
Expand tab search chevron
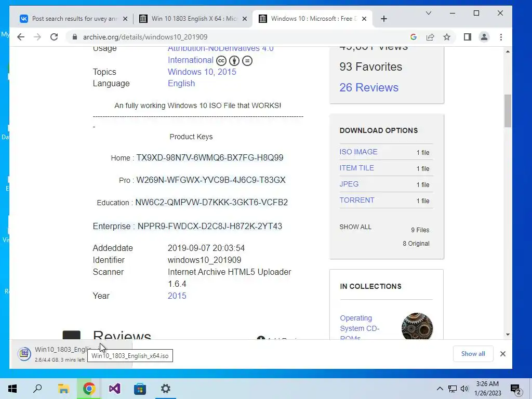click(429, 13)
